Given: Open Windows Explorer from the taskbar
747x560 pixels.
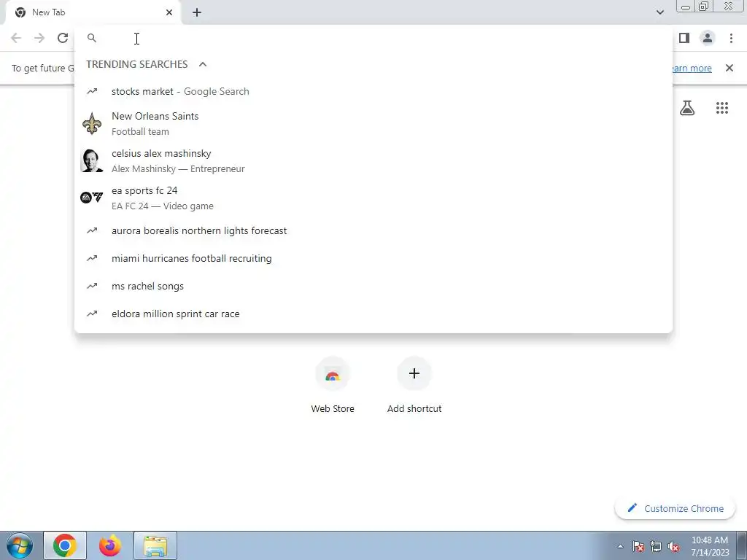Looking at the screenshot, I should (155, 545).
